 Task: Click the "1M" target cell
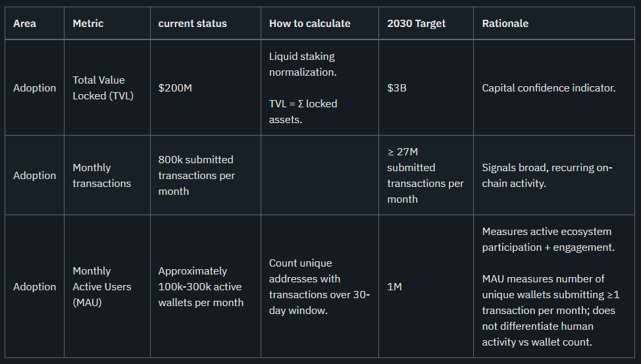pos(394,286)
